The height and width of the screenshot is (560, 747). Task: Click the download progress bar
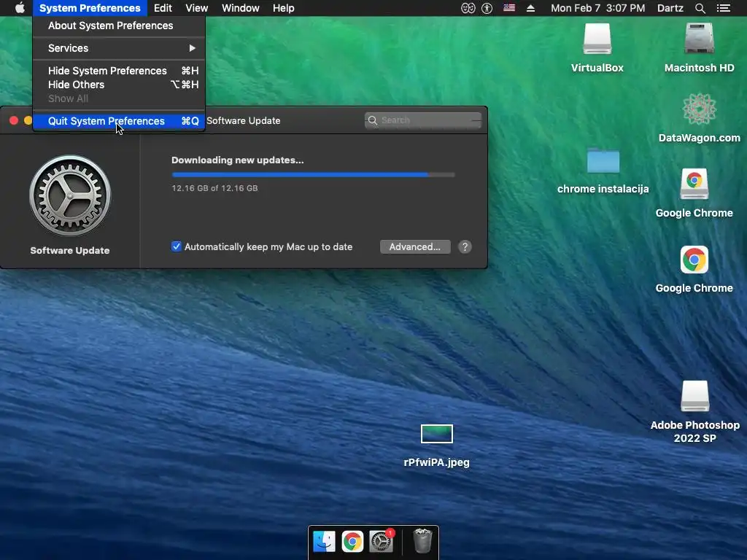(314, 175)
